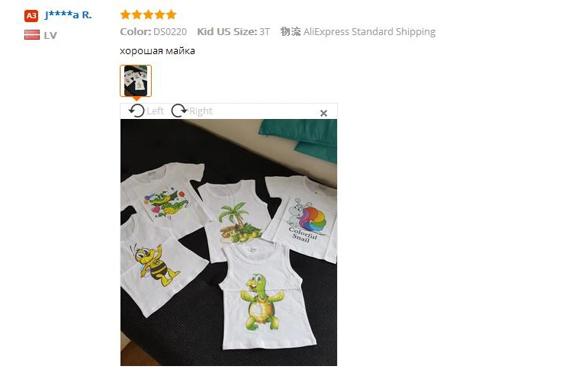Click the AliExpress Standard Shipping text

[369, 32]
